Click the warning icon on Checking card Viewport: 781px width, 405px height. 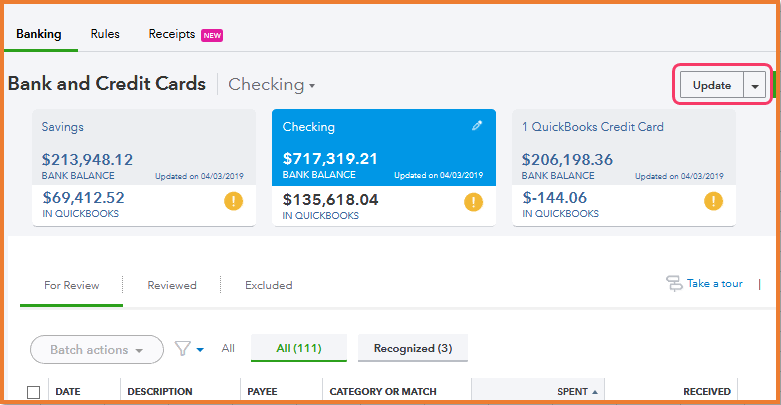(x=473, y=202)
